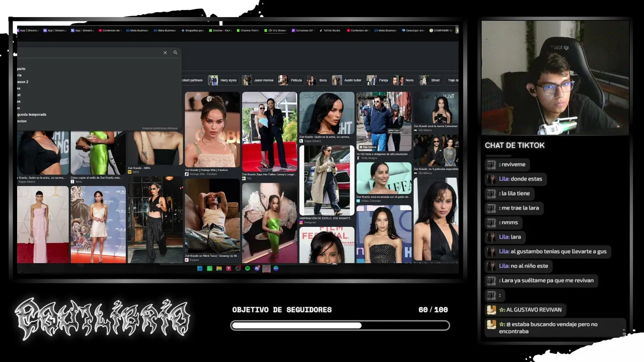Open the 'encantada con el guión' image result
Viewport: 644px width, 362px height.
coord(384,178)
